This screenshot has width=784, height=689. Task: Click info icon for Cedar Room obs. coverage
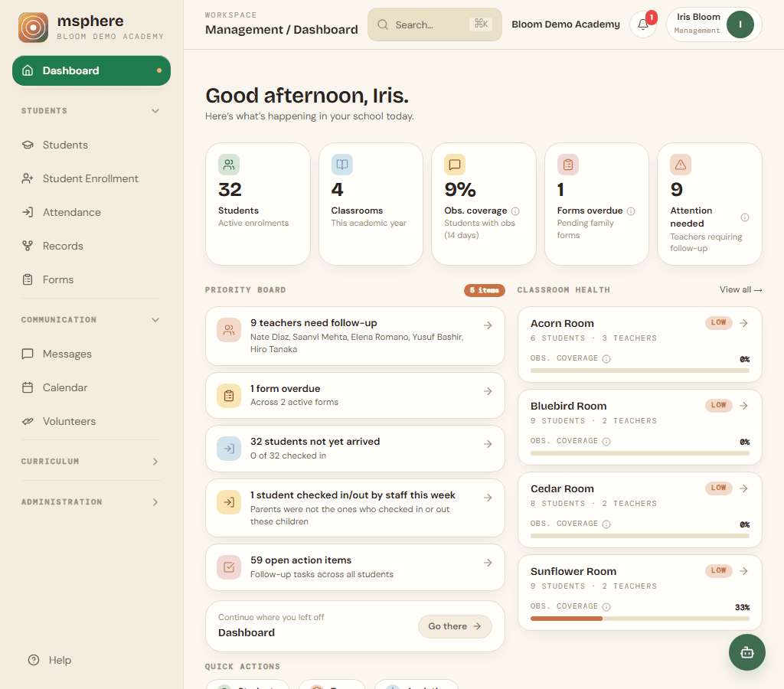pyautogui.click(x=606, y=524)
